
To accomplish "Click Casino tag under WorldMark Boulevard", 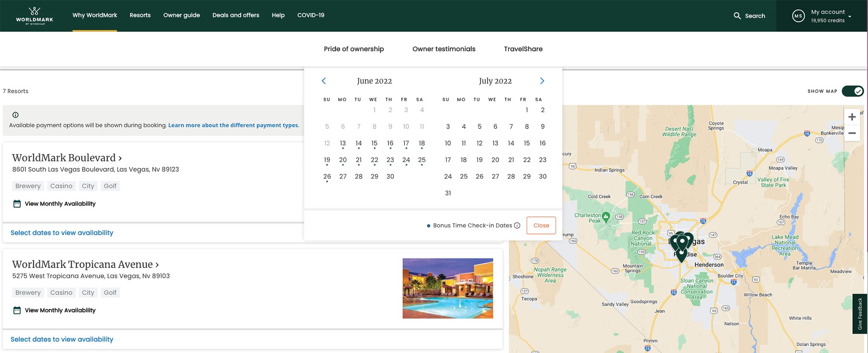I will tap(61, 186).
